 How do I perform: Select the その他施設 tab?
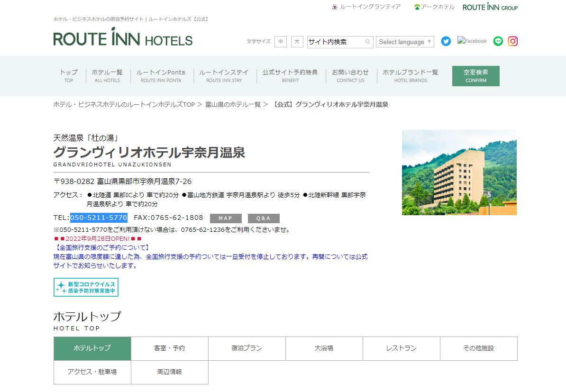pyautogui.click(x=478, y=348)
